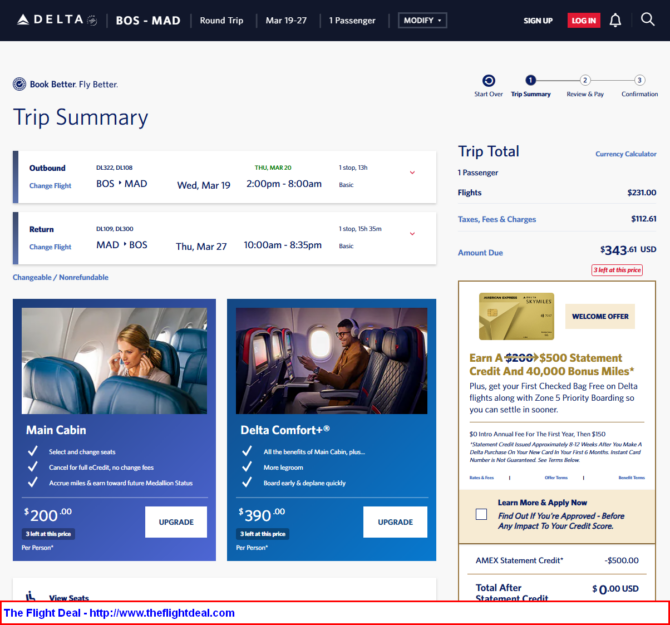Screen dimensions: 670x625
Task: Click the Main Cabin photo
Action: click(x=114, y=361)
